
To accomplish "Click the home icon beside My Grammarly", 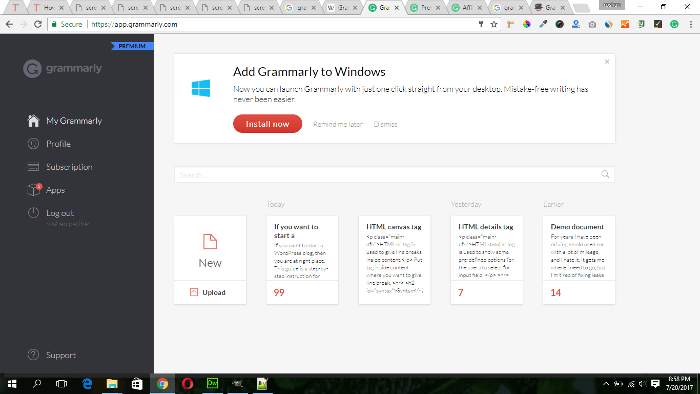I will pos(33,120).
